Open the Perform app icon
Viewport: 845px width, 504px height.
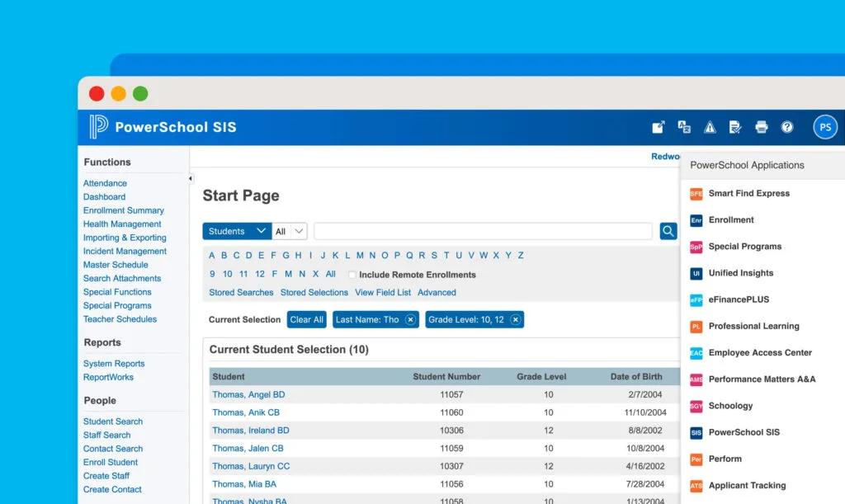pyautogui.click(x=696, y=459)
